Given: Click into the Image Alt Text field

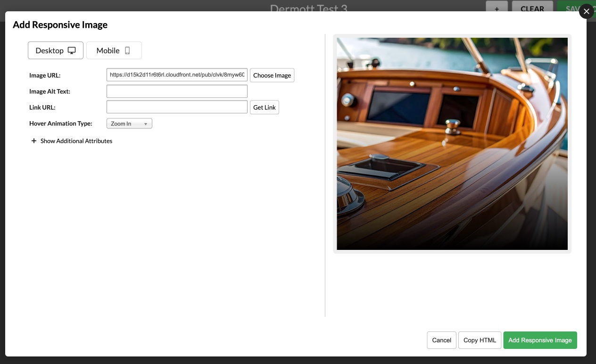Looking at the screenshot, I should point(177,91).
